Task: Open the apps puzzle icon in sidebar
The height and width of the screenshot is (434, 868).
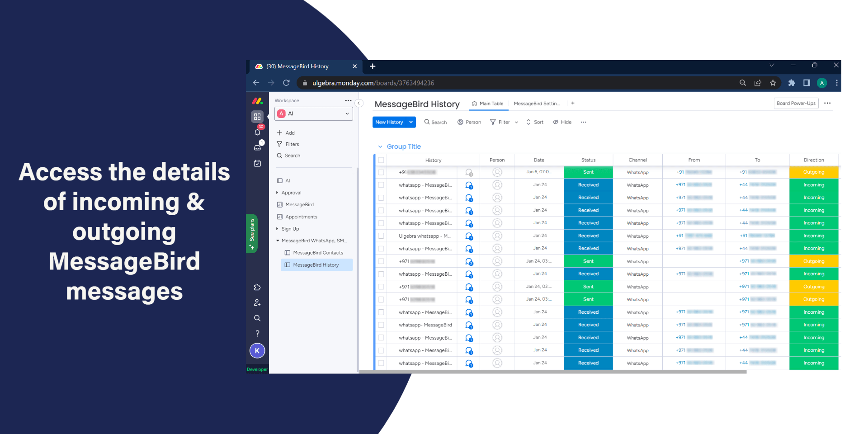Action: click(257, 287)
